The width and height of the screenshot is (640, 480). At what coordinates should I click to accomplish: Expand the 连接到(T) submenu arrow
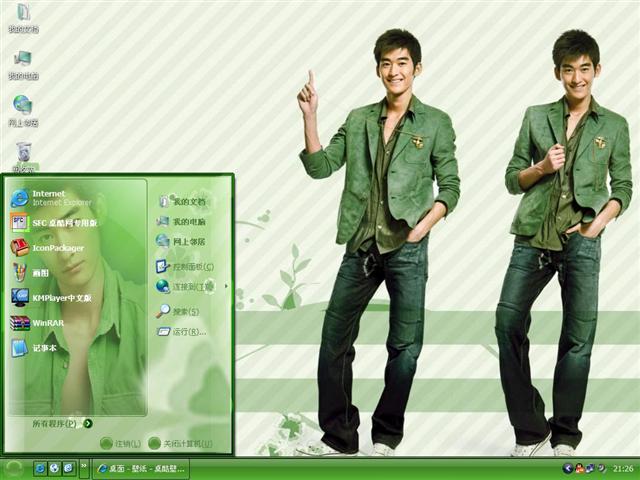227,287
